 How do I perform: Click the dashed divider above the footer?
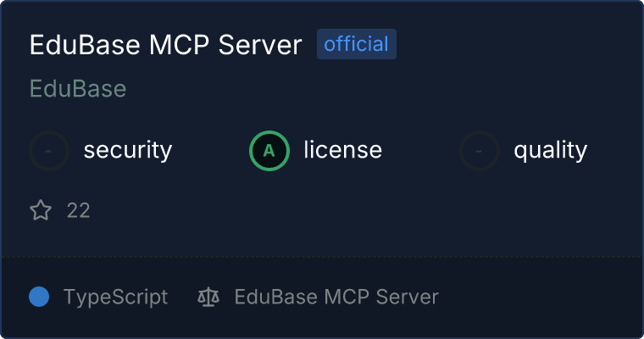pos(322,257)
